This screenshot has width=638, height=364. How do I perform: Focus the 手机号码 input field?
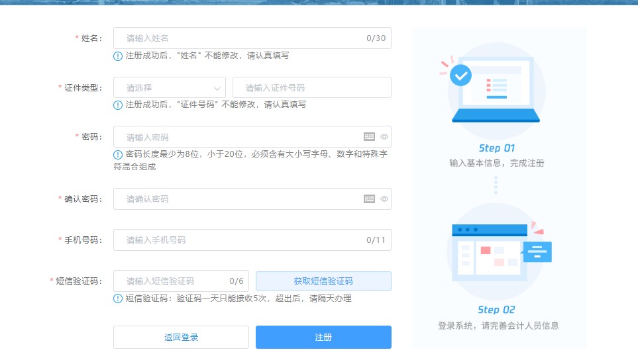252,240
